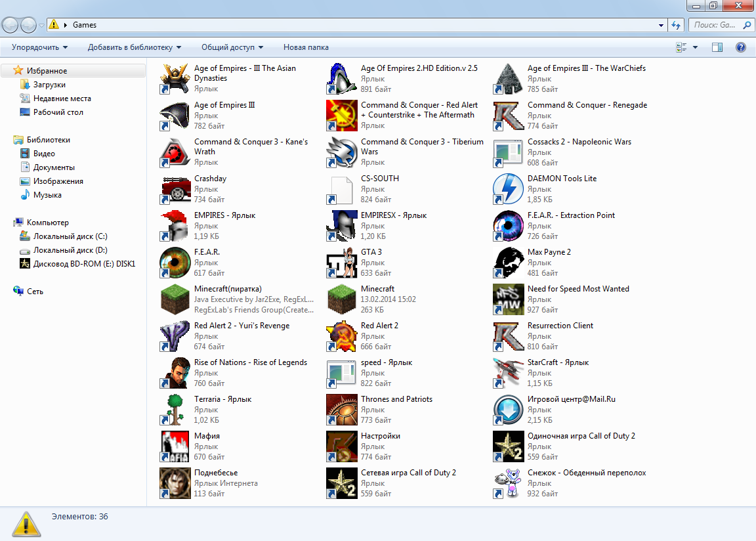Screen dimensions: 756x541
Task: Open Загрузки in the navigation pane
Action: click(x=49, y=85)
